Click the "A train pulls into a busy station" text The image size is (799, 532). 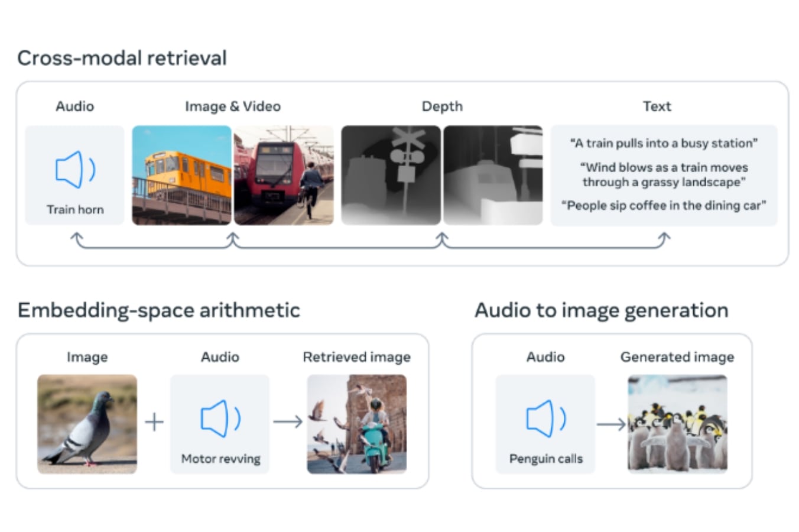[x=664, y=143]
